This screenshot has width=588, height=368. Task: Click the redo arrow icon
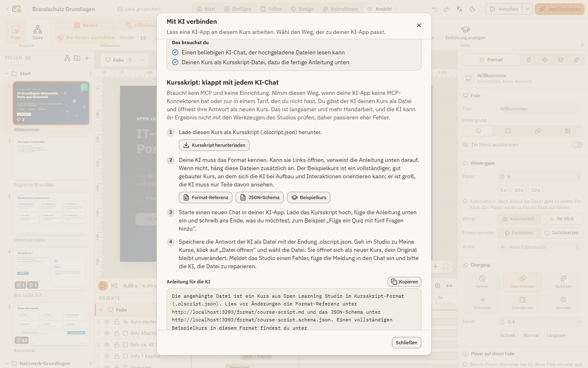point(446,9)
